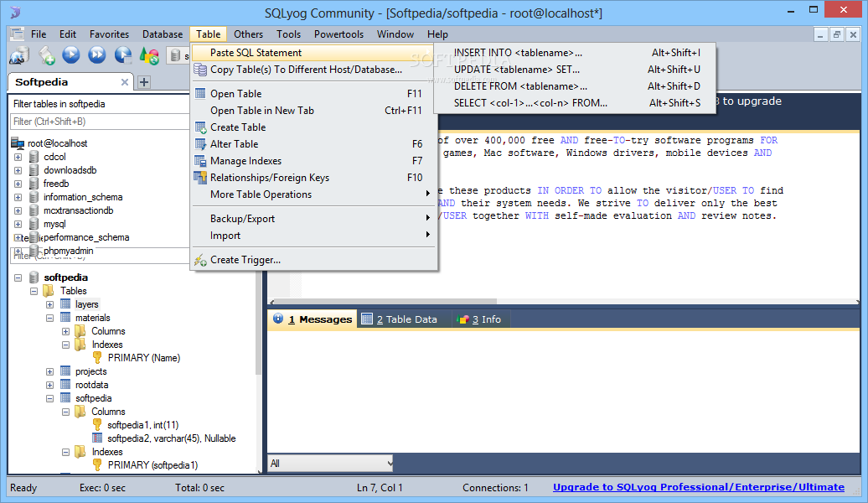Click the folder icon beside Tables

click(x=49, y=291)
